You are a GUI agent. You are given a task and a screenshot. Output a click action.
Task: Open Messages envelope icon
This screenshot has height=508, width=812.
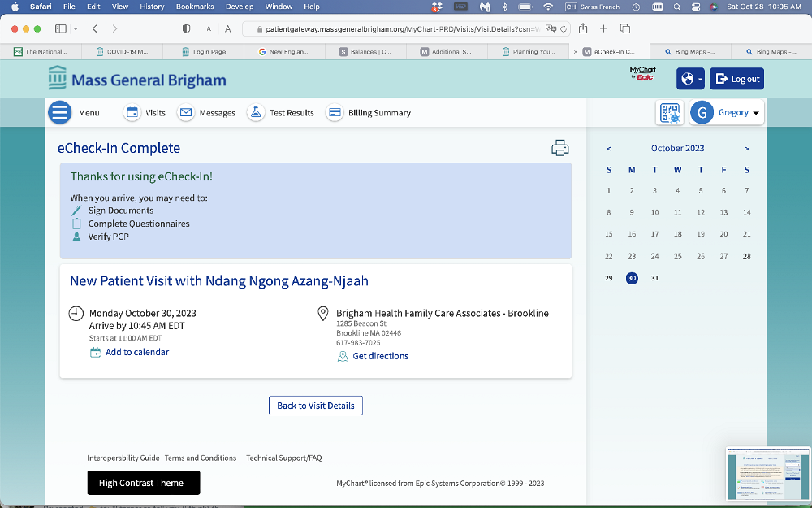point(186,113)
